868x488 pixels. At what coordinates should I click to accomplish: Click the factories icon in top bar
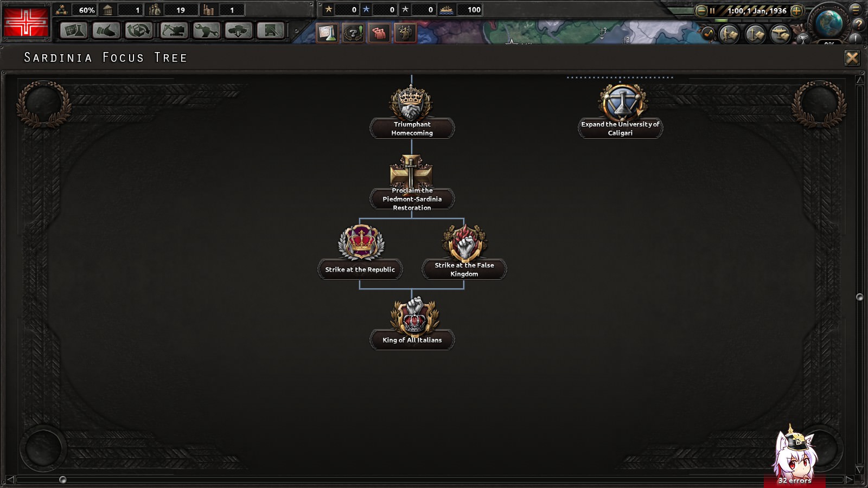208,10
